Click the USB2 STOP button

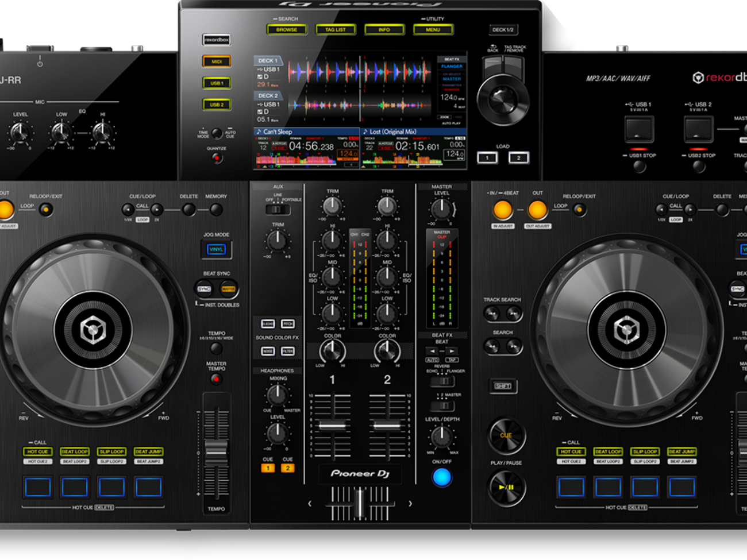(x=699, y=167)
